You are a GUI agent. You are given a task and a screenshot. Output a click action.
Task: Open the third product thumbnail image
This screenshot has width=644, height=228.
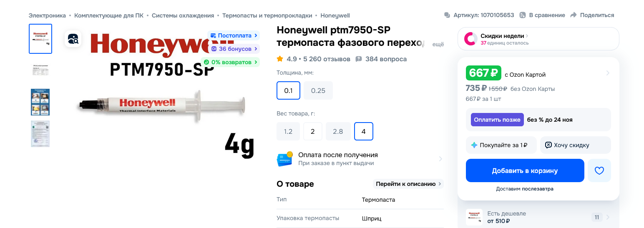pos(40,102)
